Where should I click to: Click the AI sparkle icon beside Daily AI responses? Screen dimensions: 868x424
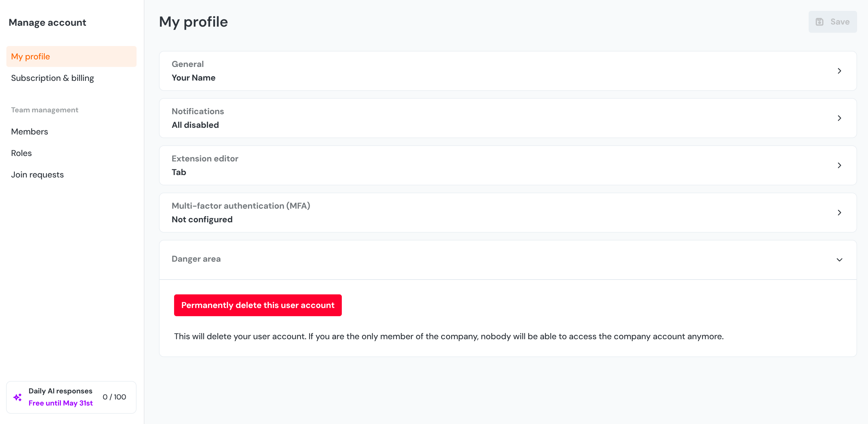pyautogui.click(x=18, y=397)
